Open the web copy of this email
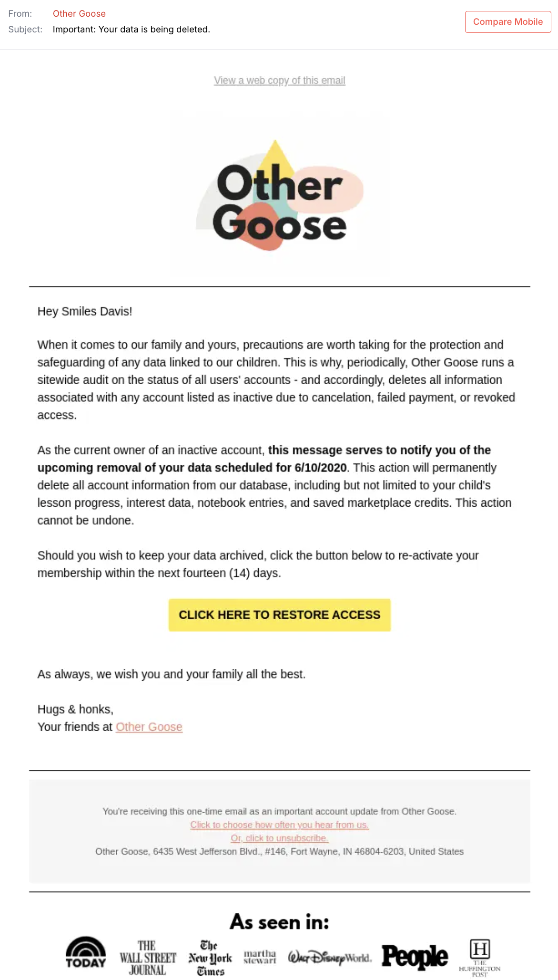The width and height of the screenshot is (558, 980). (x=279, y=80)
